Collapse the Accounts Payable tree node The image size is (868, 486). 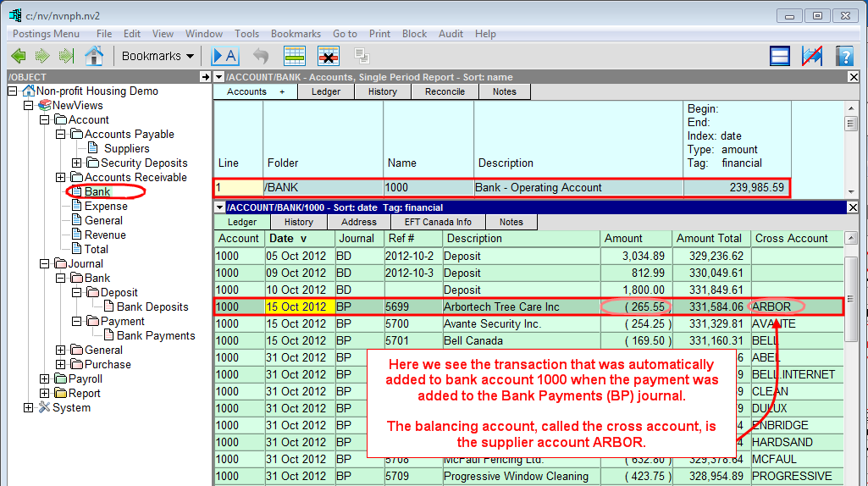click(x=61, y=135)
